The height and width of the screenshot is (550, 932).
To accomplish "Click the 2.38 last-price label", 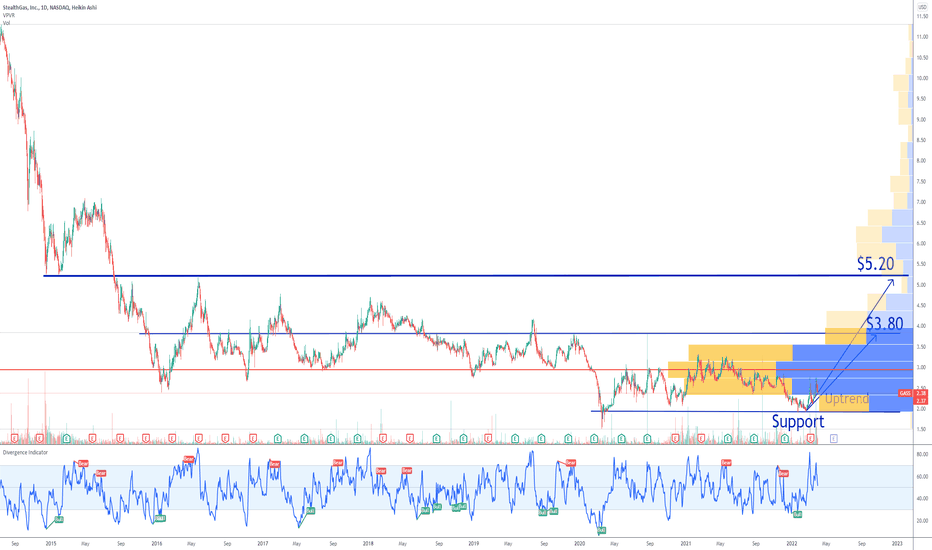I will (921, 394).
